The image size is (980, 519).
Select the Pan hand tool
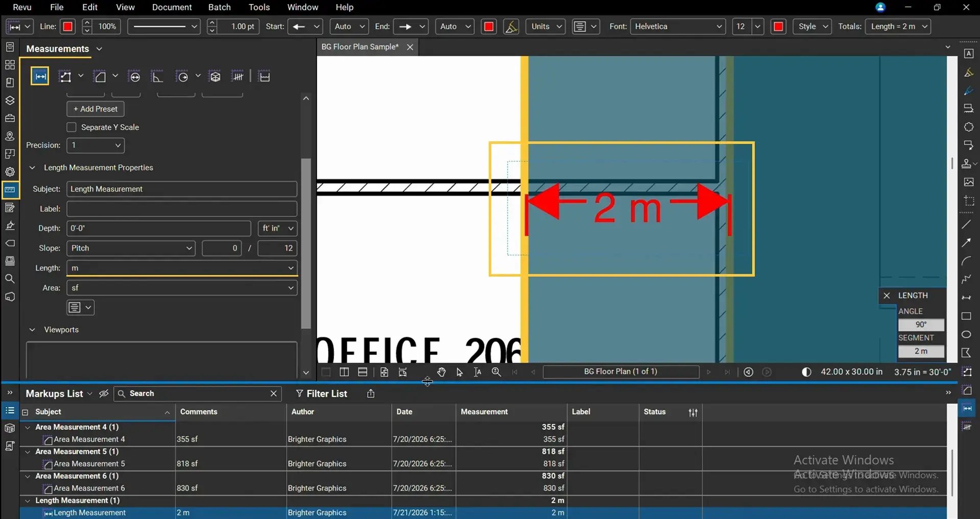[x=441, y=372]
